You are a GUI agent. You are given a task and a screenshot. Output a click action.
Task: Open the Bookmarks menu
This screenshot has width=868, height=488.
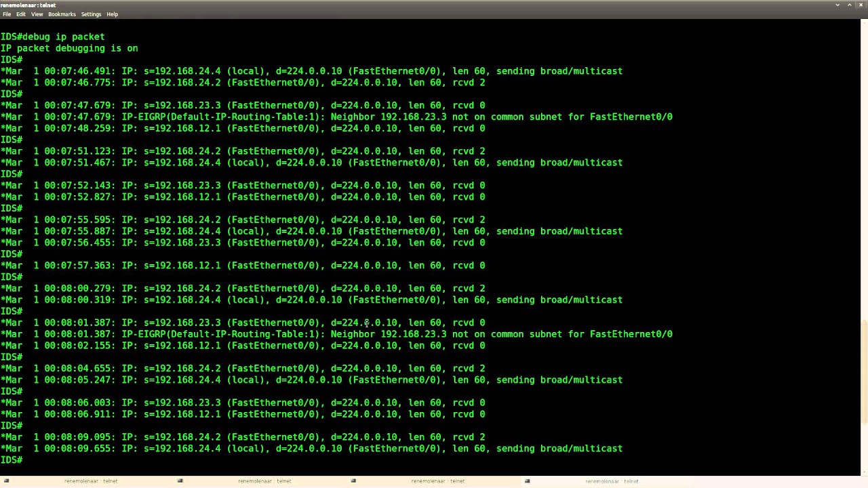click(x=62, y=14)
